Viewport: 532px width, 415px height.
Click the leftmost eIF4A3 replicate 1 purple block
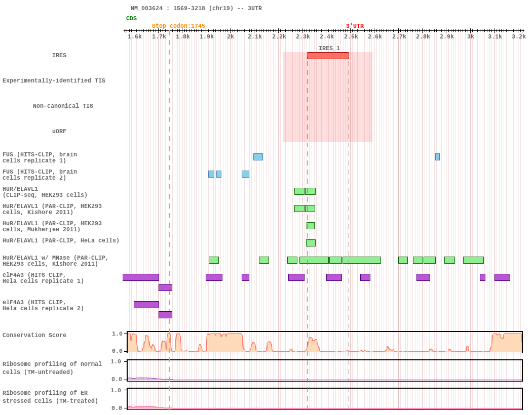tap(140, 277)
